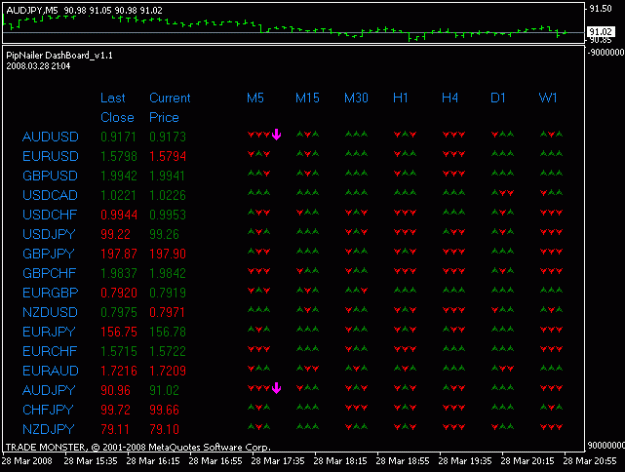The height and width of the screenshot is (472, 625).
Task: Click the AUDJPY pair label
Action: click(49, 391)
